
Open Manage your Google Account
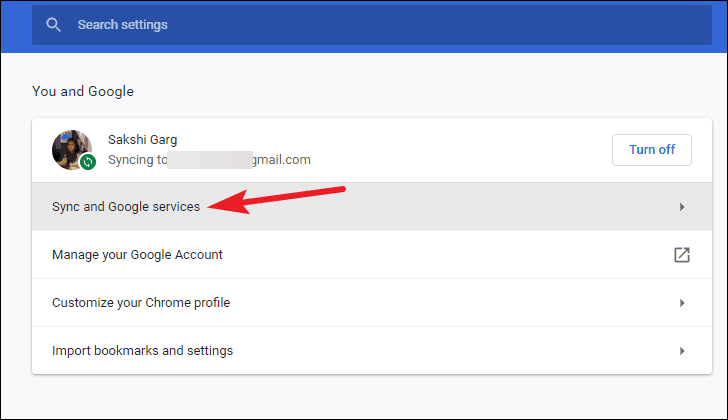click(371, 255)
